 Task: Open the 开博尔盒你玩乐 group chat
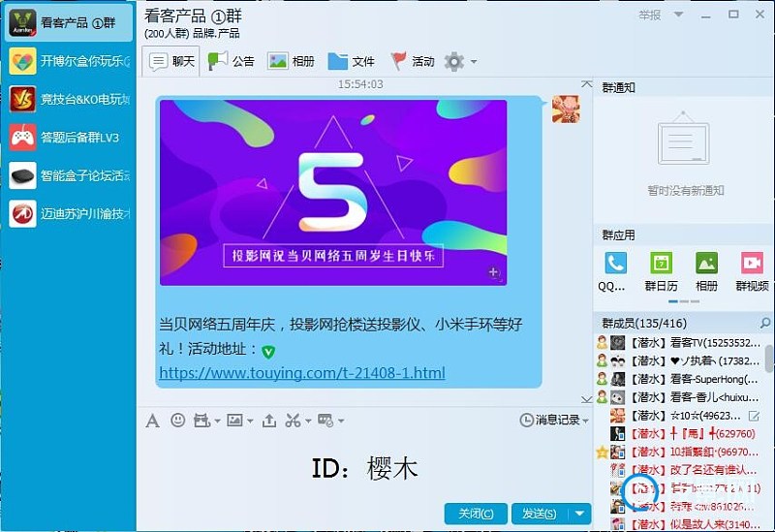[x=68, y=61]
